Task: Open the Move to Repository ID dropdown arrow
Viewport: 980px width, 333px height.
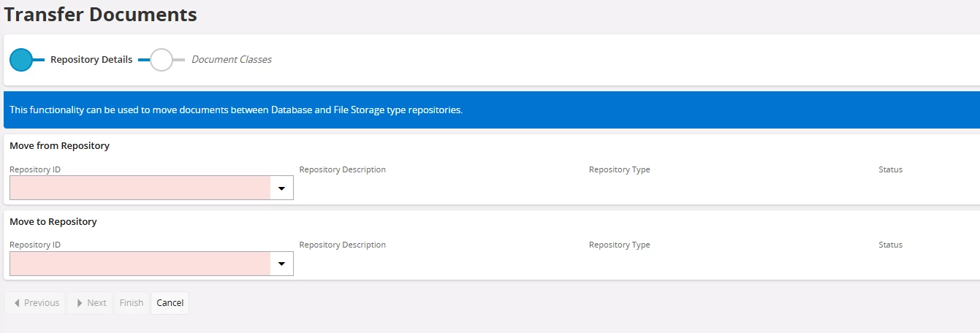Action: point(281,264)
